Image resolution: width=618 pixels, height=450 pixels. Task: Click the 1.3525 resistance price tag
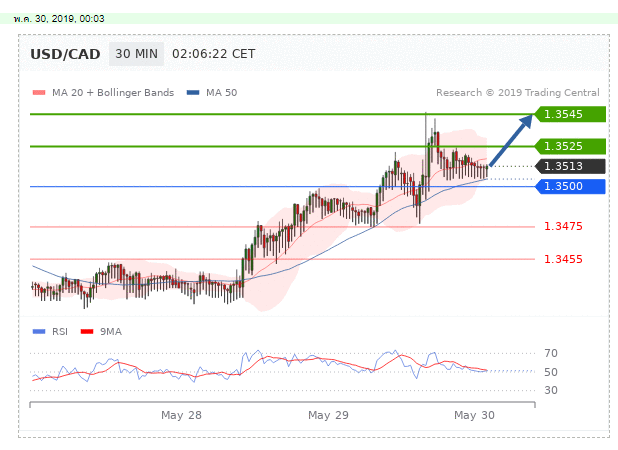pyautogui.click(x=570, y=146)
